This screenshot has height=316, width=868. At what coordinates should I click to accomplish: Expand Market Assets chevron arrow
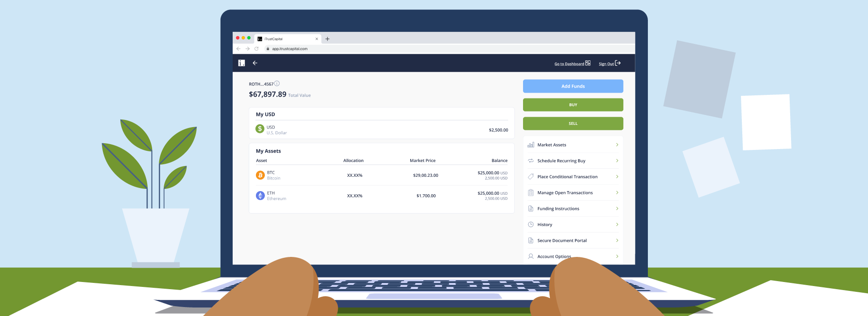pyautogui.click(x=617, y=145)
